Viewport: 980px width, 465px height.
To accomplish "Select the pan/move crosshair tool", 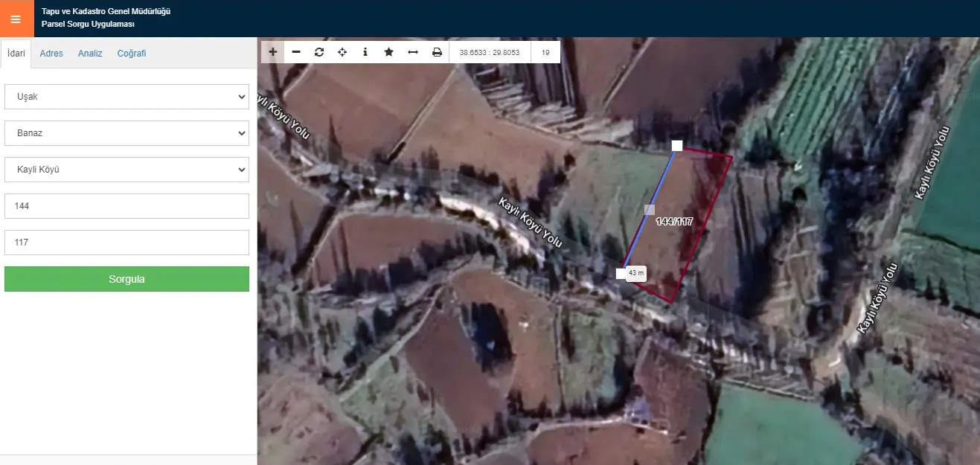I will pyautogui.click(x=342, y=52).
